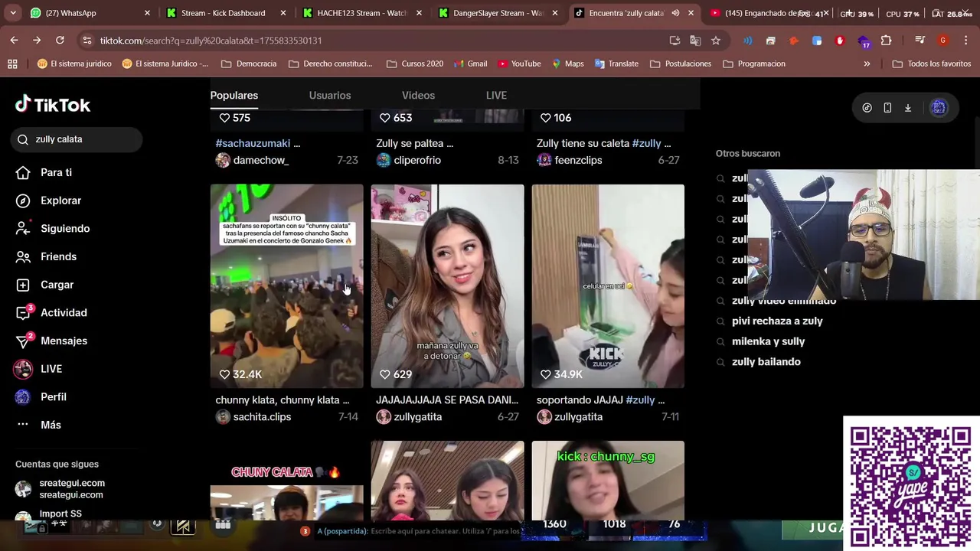
Task: Select suggestion 'zully bailando'
Action: tap(766, 362)
